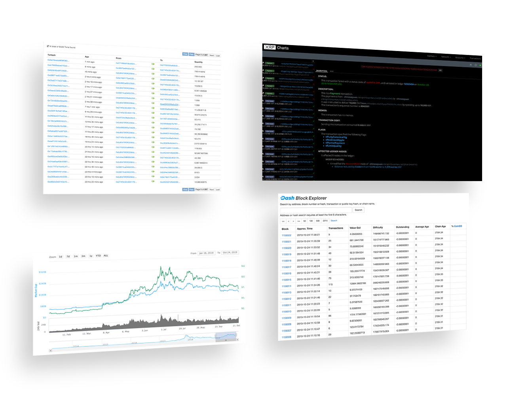Click the theme sun icon in XRP Charts

pos(471,65)
